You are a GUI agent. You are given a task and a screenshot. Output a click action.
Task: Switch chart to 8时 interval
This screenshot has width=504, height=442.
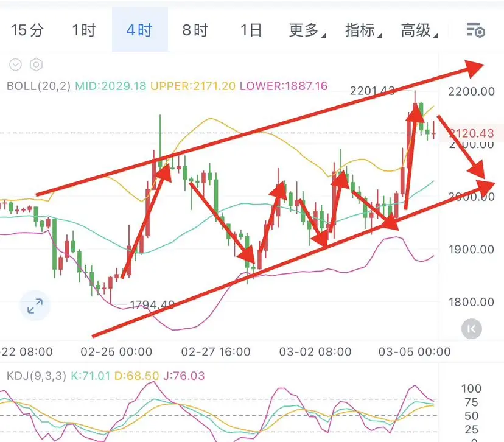coord(195,30)
